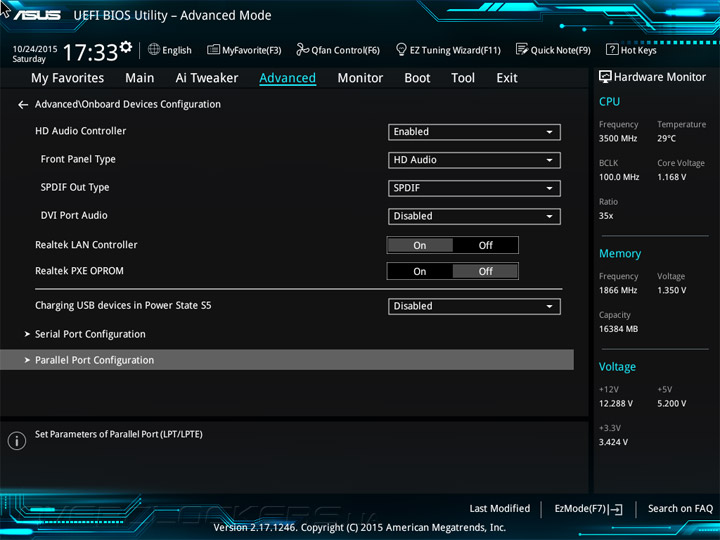Switch to Monitor tab
Screen dimensions: 720x540
pyautogui.click(x=360, y=78)
